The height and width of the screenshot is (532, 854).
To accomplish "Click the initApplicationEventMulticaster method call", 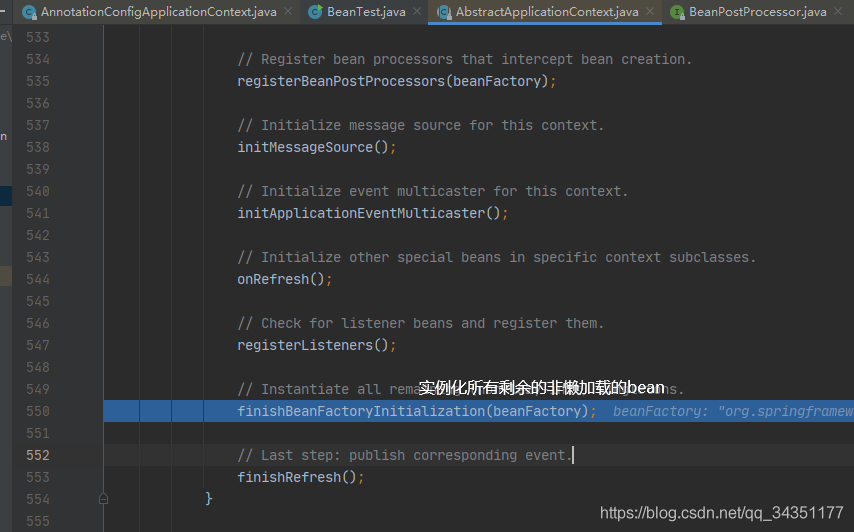I will [360, 213].
